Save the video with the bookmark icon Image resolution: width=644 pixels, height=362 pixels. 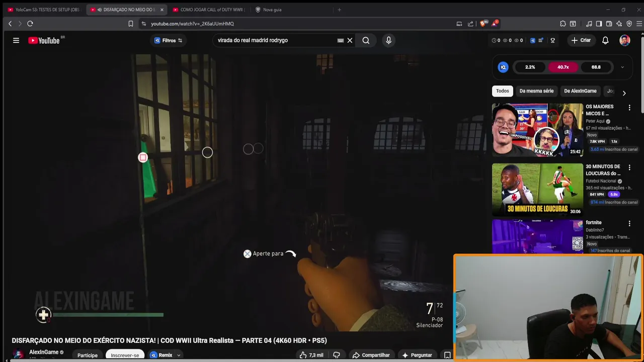447,355
